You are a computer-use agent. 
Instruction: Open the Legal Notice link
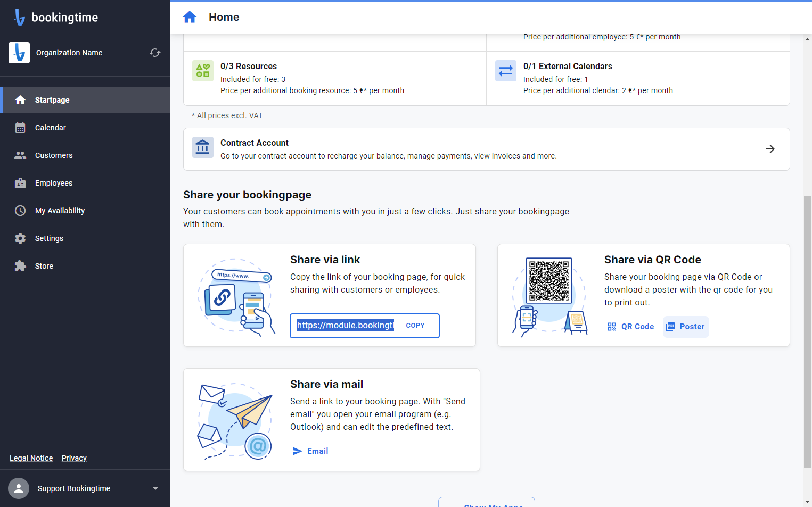31,458
